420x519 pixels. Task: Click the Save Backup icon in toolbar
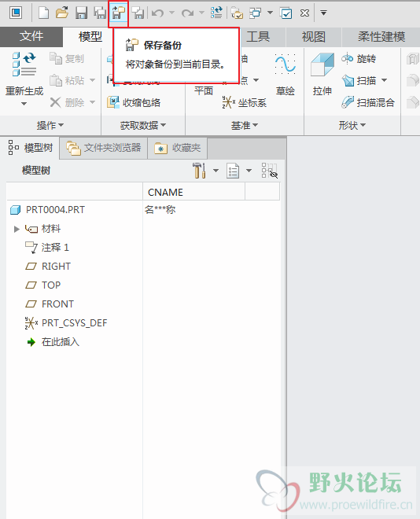click(119, 13)
